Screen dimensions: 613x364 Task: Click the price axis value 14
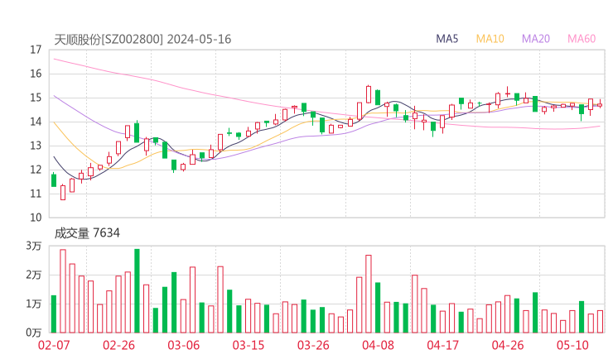click(36, 122)
